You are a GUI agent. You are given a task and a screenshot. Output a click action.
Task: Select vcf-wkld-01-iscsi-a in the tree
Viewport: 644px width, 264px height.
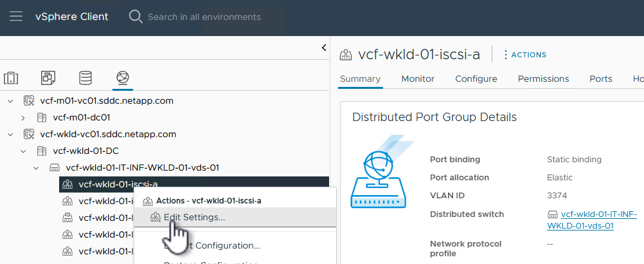118,185
